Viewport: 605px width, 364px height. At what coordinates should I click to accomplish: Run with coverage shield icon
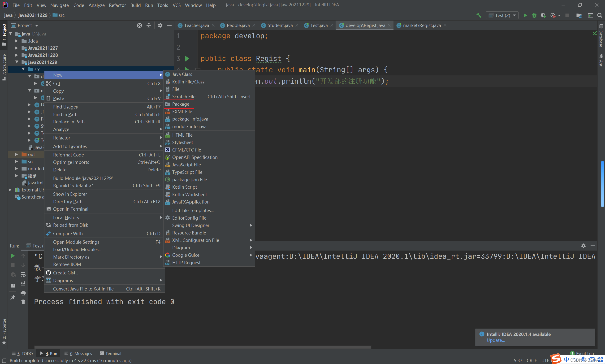[x=543, y=15]
